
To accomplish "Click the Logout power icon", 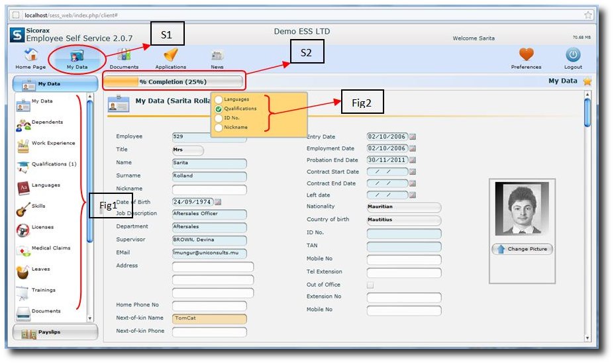I will tap(573, 56).
